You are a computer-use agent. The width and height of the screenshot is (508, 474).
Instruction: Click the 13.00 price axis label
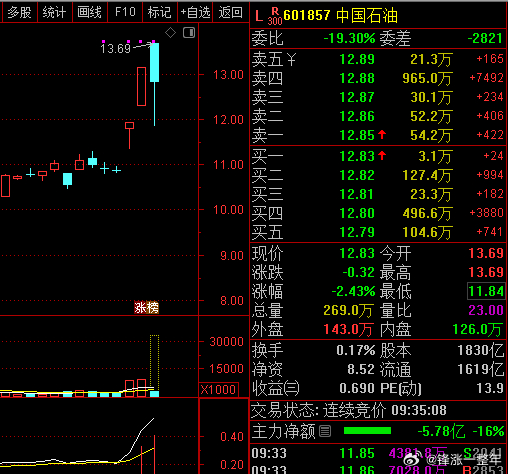[228, 75]
